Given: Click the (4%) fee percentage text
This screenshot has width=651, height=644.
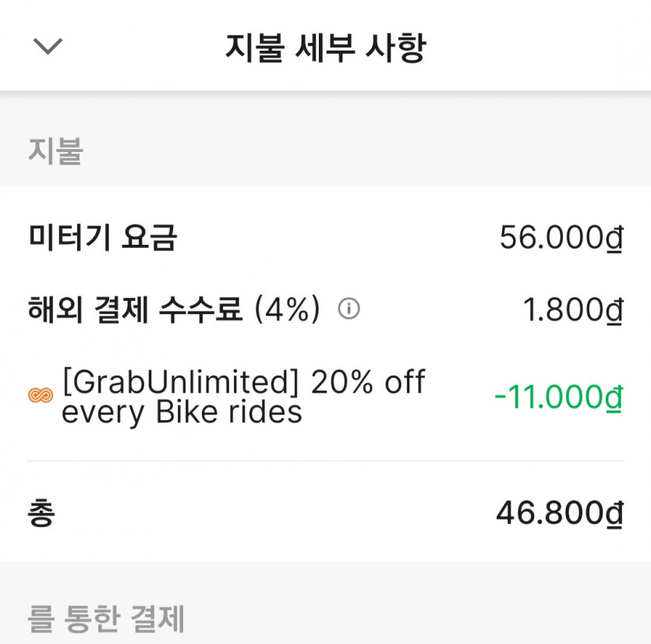Looking at the screenshot, I should (x=288, y=310).
